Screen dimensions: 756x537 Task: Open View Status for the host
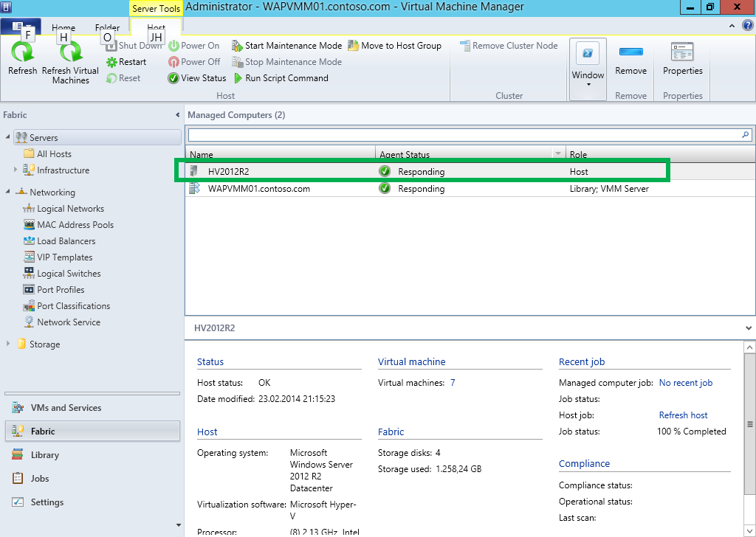[x=197, y=78]
